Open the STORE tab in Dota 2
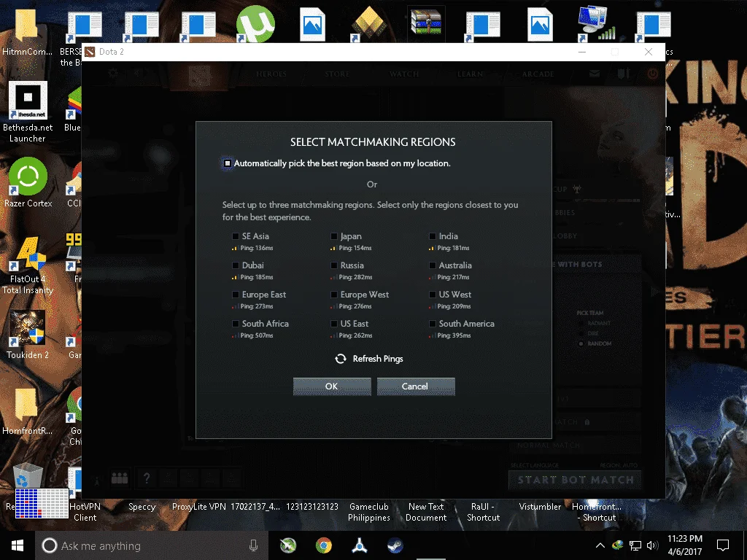The height and width of the screenshot is (560, 747). click(337, 74)
